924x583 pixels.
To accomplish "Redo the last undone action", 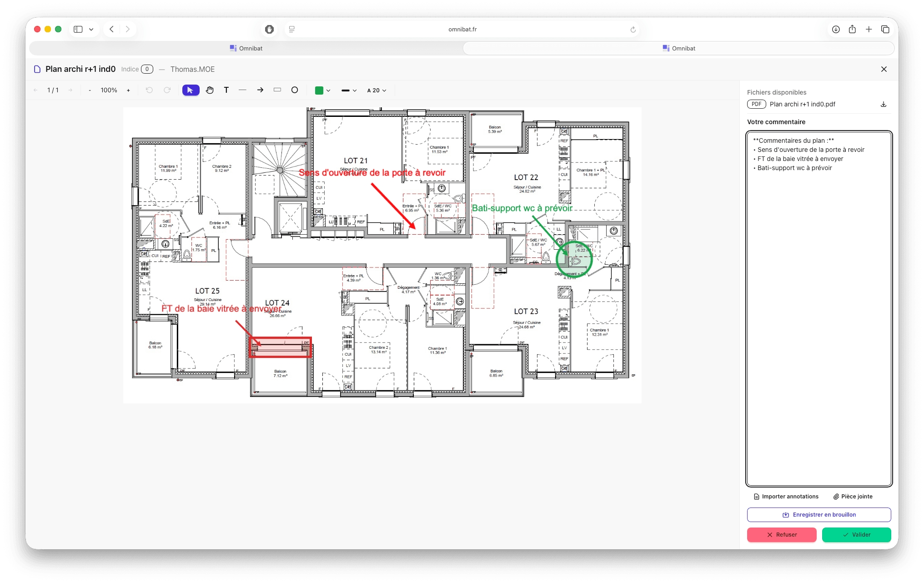I will coord(167,90).
